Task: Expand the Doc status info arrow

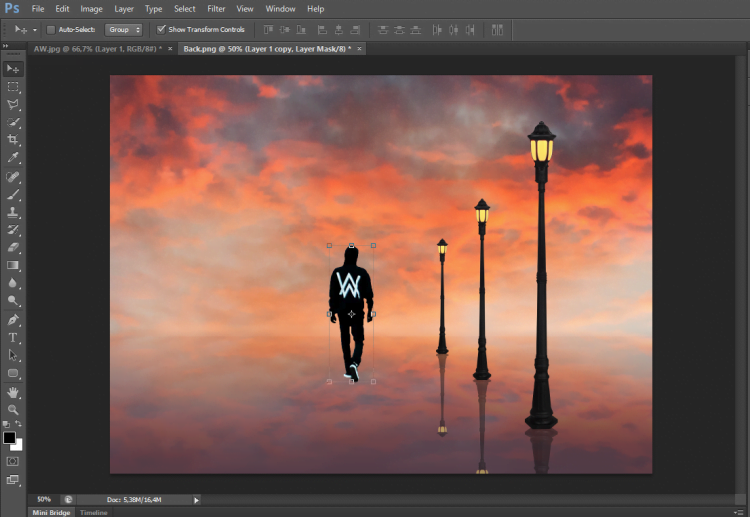Action: point(196,499)
